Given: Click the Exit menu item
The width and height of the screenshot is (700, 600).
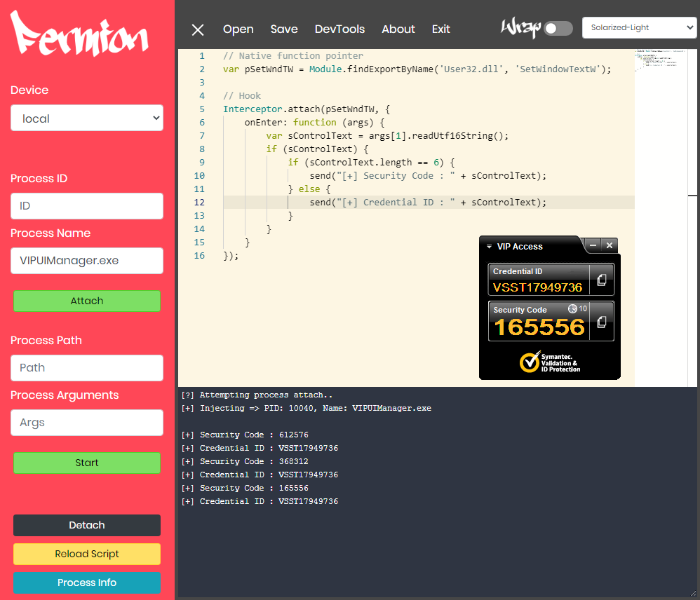Looking at the screenshot, I should pyautogui.click(x=440, y=29).
